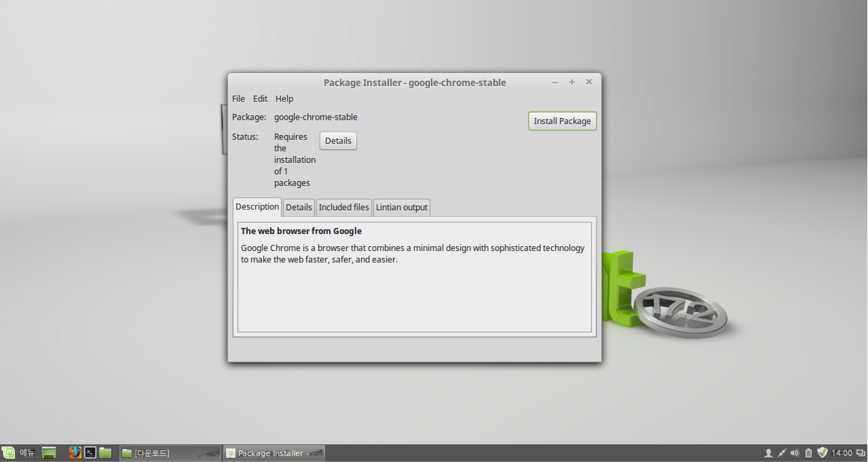Screen dimensions: 868x462
Task: Open the File menu
Action: coord(238,99)
